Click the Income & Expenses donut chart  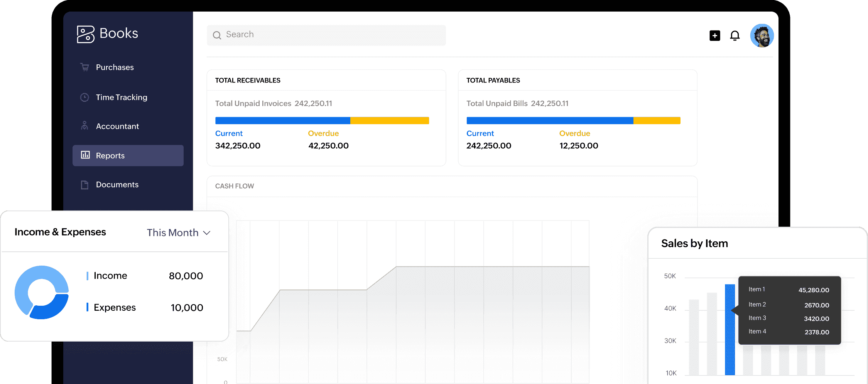pyautogui.click(x=42, y=292)
